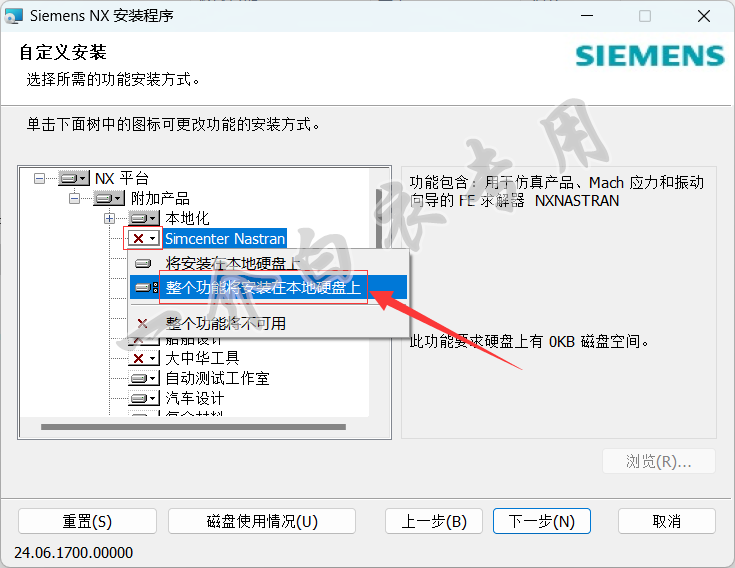Click the drive icon beside 自动测试工作室
Image resolution: width=735 pixels, height=568 pixels.
click(x=143, y=378)
